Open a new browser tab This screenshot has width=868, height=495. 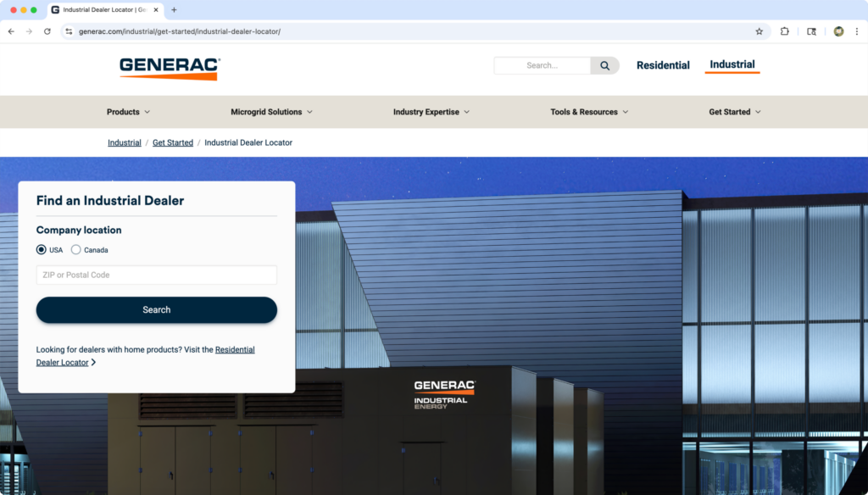coord(174,10)
